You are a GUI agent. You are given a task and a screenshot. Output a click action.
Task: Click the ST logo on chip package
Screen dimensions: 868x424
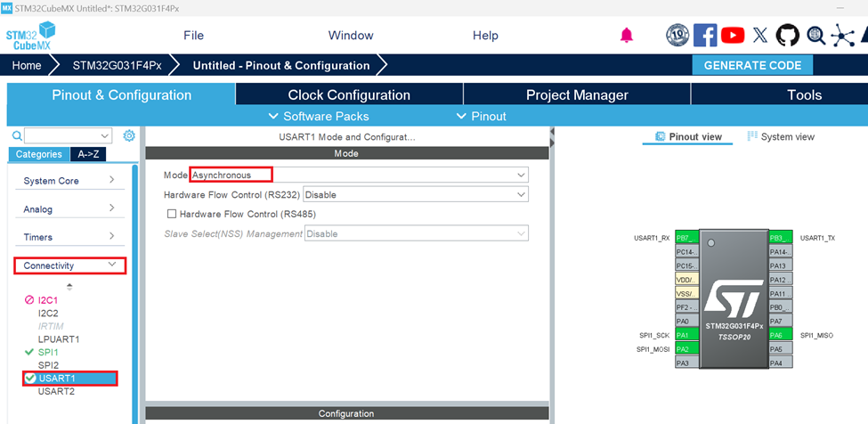[x=734, y=299]
